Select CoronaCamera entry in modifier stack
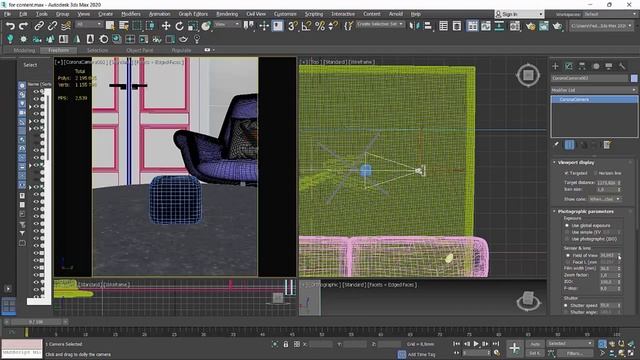Image resolution: width=640 pixels, height=360 pixels. pyautogui.click(x=594, y=100)
